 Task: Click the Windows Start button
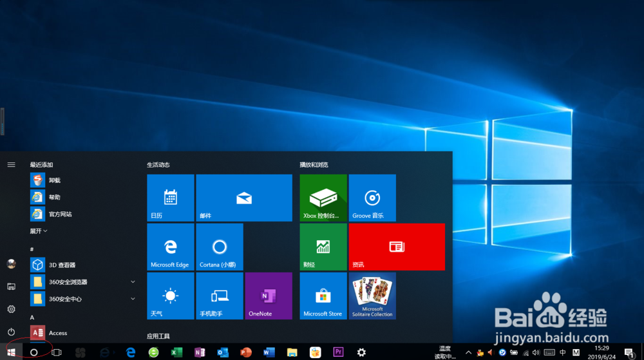point(11,352)
